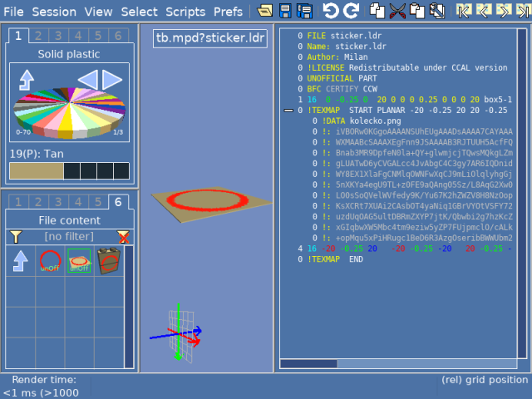Viewport: 532px width, 399px height.
Task: Go to next color page arrow
Action: [113, 80]
